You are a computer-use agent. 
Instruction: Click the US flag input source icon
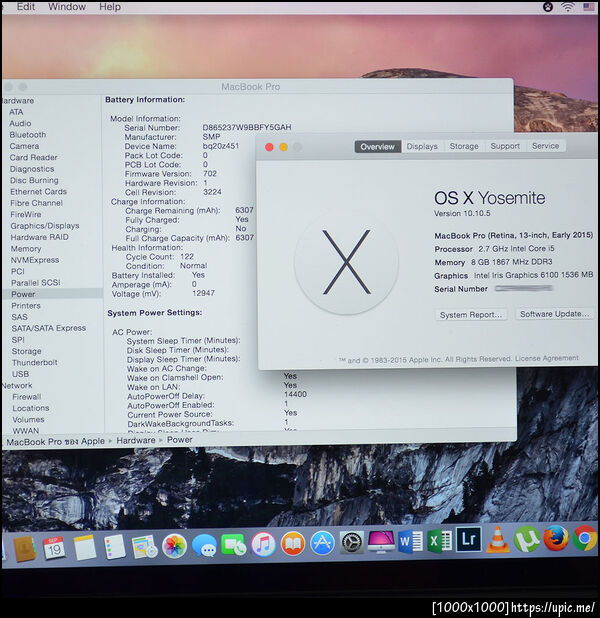[589, 7]
